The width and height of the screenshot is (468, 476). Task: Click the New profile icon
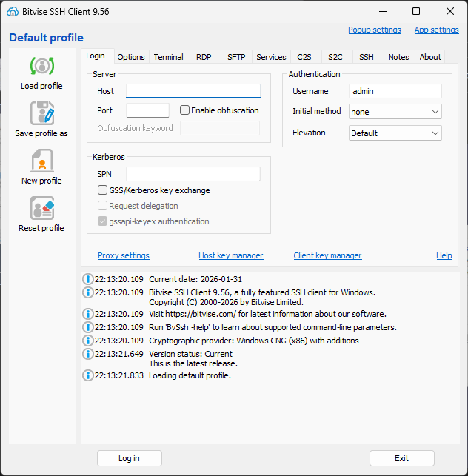[x=42, y=161]
